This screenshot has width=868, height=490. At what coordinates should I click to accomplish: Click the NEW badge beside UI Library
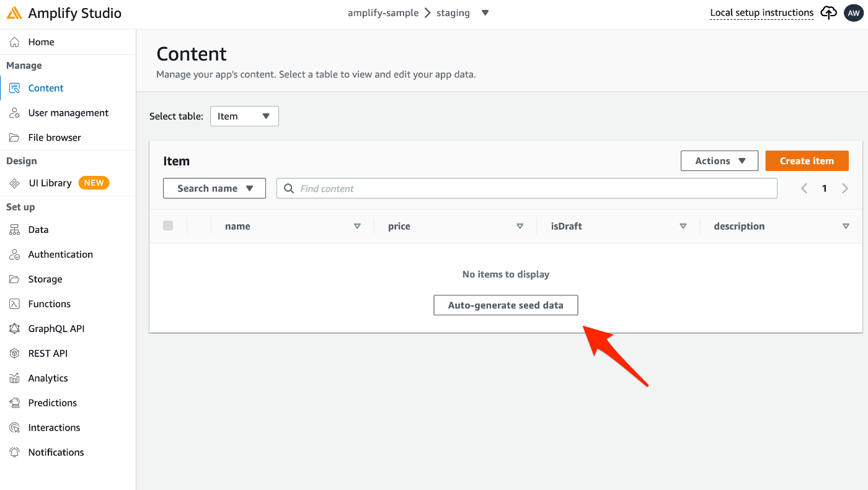(x=94, y=183)
